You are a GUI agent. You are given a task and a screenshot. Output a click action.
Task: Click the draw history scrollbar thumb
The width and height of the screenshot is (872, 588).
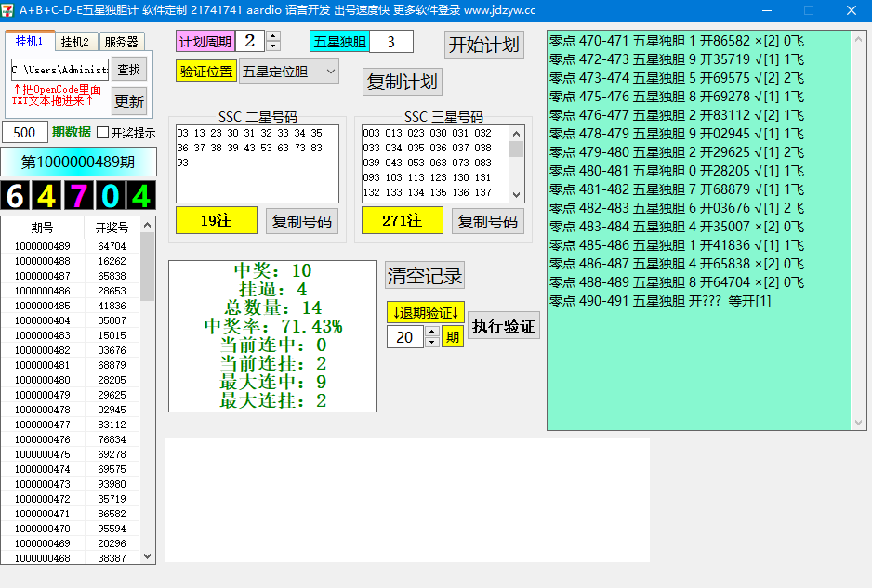pos(148,267)
